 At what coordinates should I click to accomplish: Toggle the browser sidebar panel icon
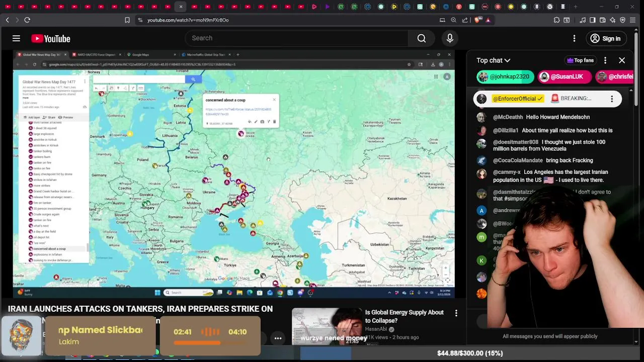tap(593, 20)
